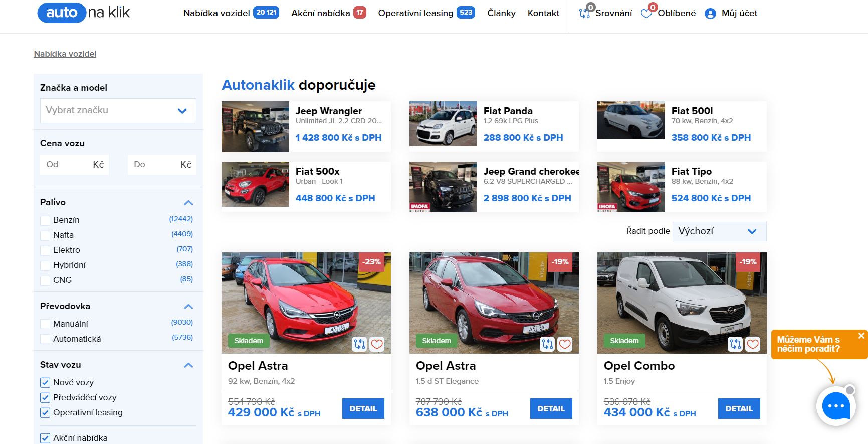Open the Jeep Grand Cherokee recommended listing
Screen dimensions: 868x444
point(494,187)
